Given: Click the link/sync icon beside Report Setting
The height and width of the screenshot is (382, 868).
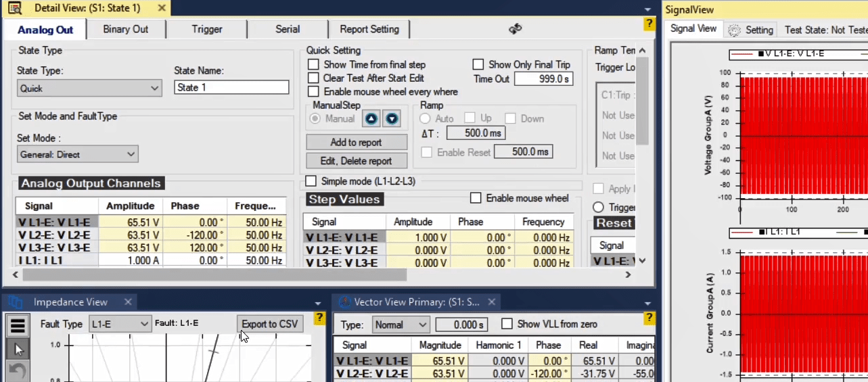Looking at the screenshot, I should pos(516,28).
